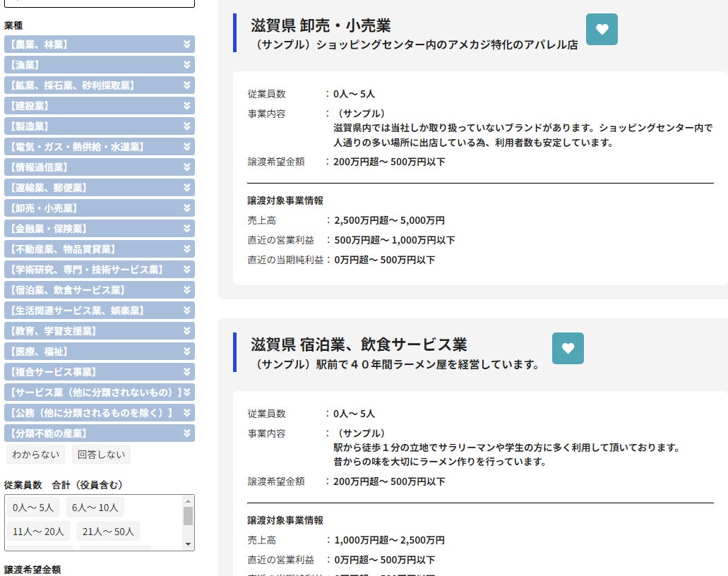Click operating profit 500万円超～1,000万円以下
728x576 pixels.
click(x=395, y=241)
